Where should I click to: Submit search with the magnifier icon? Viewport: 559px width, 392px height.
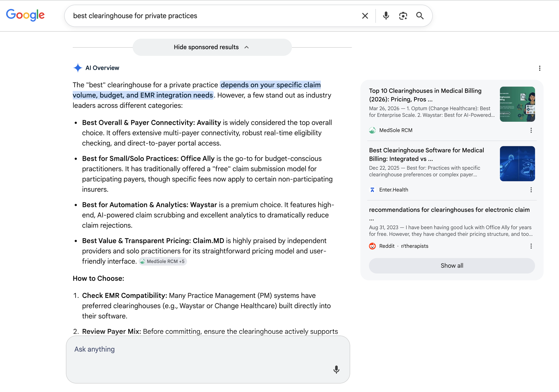420,16
